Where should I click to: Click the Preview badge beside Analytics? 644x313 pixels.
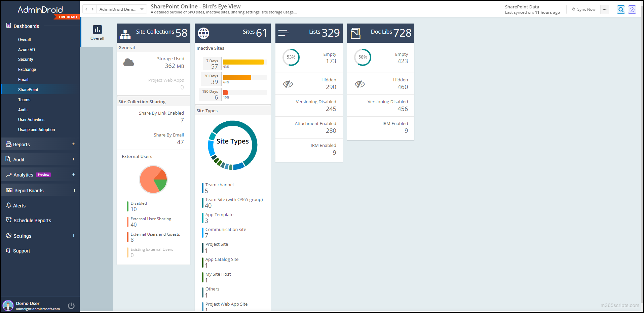pyautogui.click(x=44, y=175)
